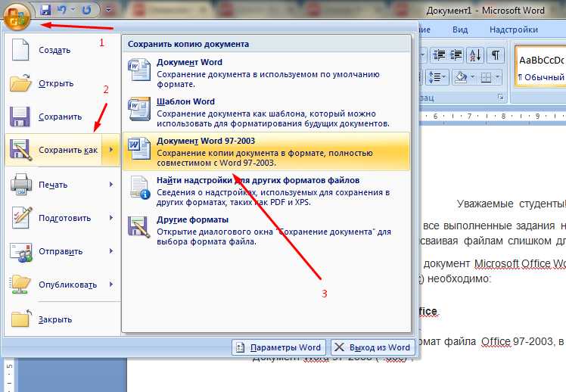Click the add-ins info page icon
The image size is (566, 392).
tap(140, 188)
